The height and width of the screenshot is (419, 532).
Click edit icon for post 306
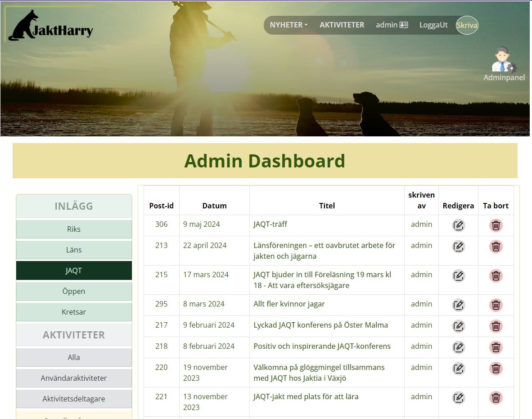coord(458,225)
